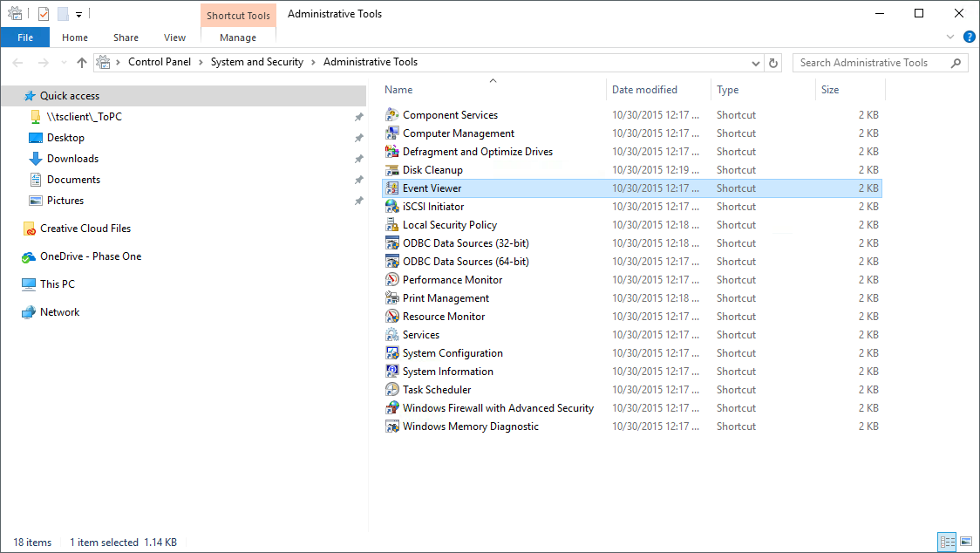Open the View ribbon tab
This screenshot has width=980, height=553.
[x=174, y=38]
